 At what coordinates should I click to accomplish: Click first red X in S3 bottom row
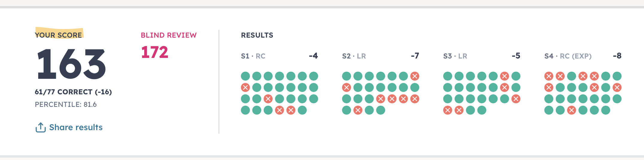point(448,110)
